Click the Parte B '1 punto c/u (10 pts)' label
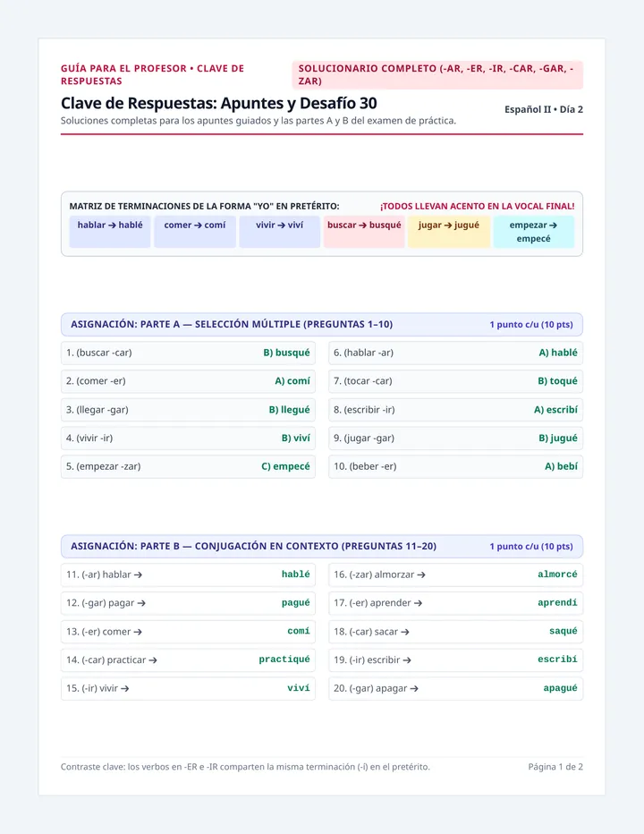Image resolution: width=644 pixels, height=834 pixels. pos(531,546)
